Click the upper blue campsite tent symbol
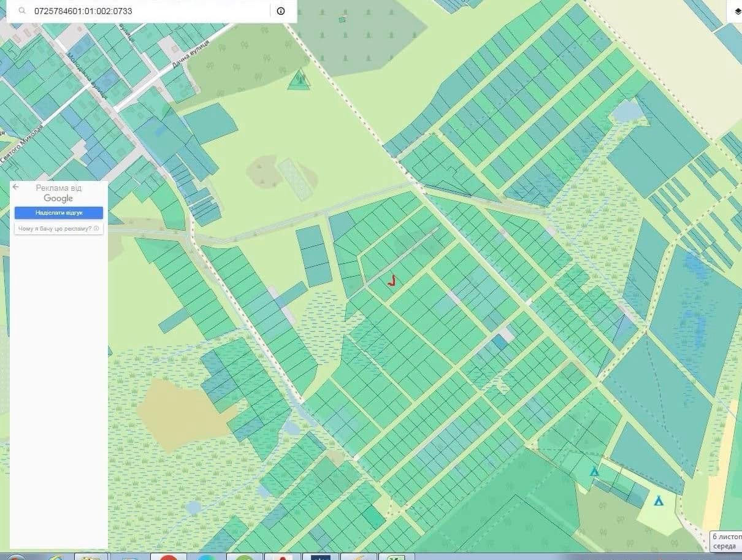 594,472
